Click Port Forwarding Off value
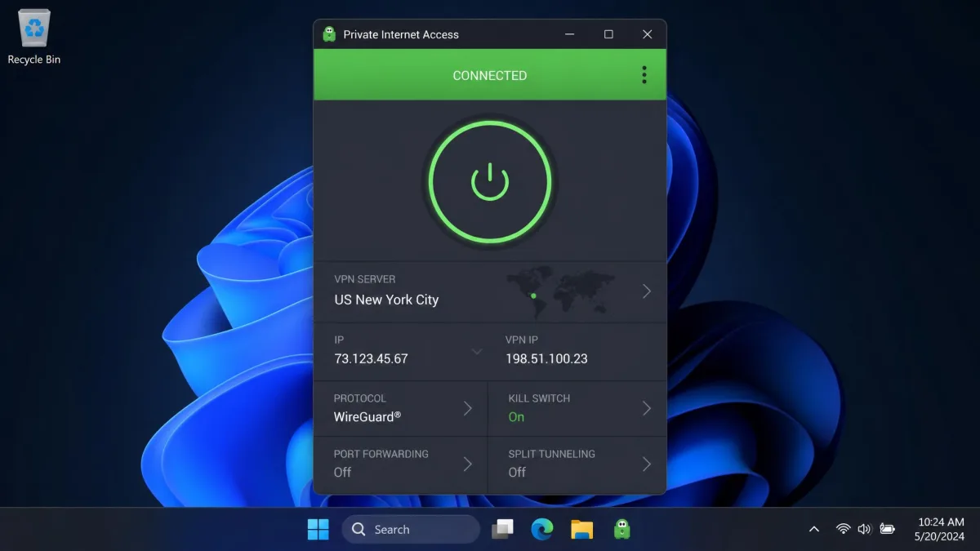The width and height of the screenshot is (980, 551). click(342, 472)
